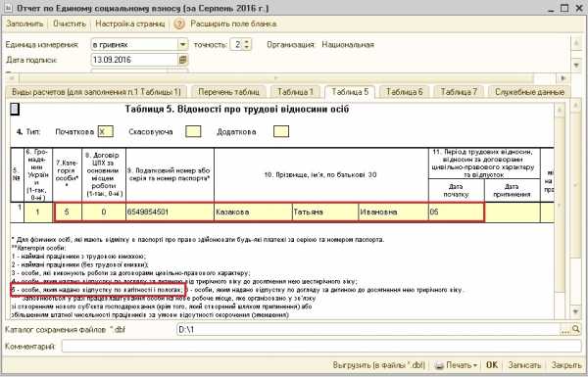Click the ellipsis browse button for catalog path
The width and height of the screenshot is (588, 377).
click(565, 330)
